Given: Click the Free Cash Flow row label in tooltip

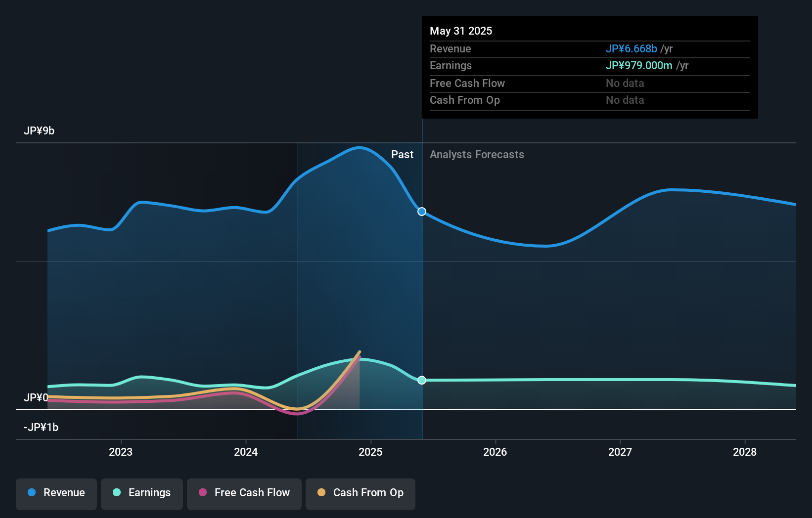Looking at the screenshot, I should click(x=467, y=83).
